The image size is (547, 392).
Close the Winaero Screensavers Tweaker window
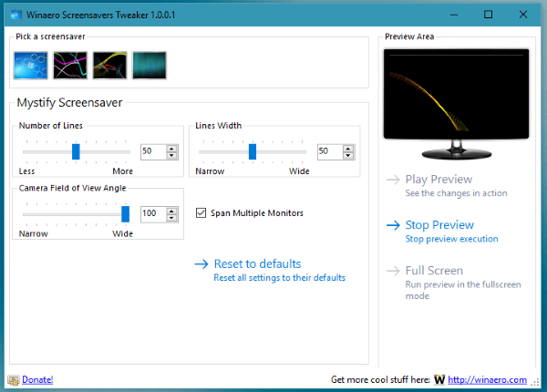click(523, 15)
